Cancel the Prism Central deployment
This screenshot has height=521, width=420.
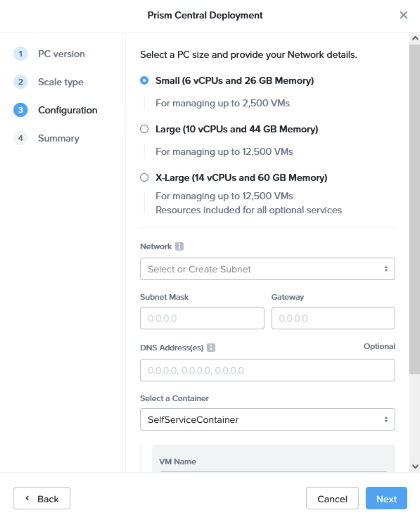(332, 498)
